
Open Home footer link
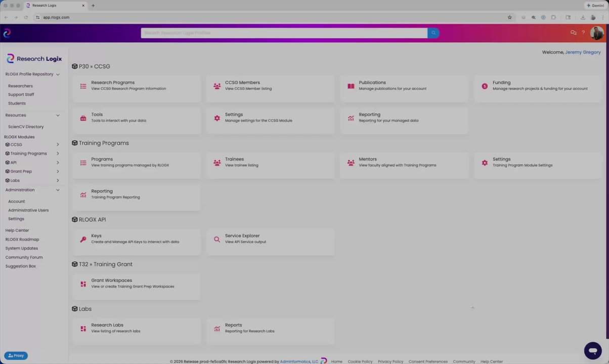point(337,361)
